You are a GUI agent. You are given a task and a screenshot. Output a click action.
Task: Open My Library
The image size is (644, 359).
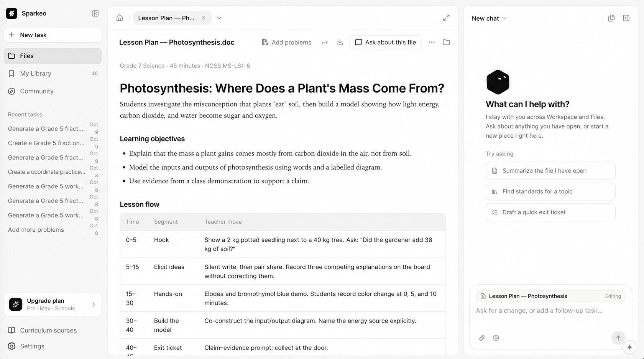pos(53,74)
